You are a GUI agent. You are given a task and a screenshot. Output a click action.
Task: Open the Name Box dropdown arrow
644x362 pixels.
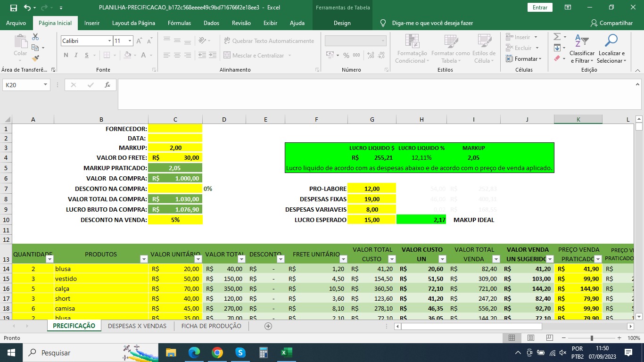tap(46, 85)
